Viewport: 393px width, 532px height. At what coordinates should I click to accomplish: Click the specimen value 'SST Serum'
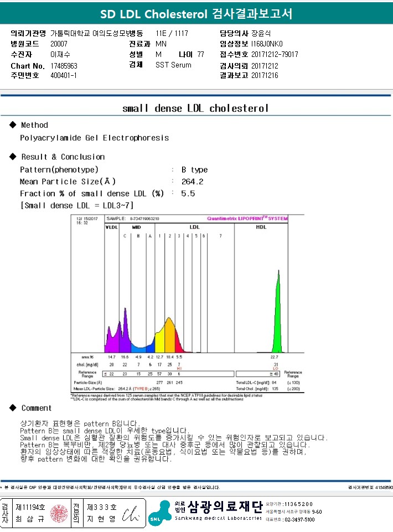click(173, 65)
